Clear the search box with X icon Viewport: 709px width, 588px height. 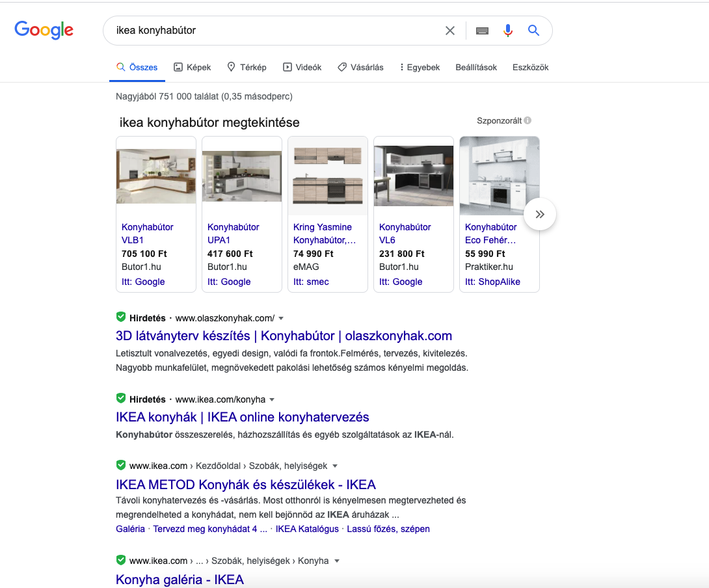coord(449,31)
